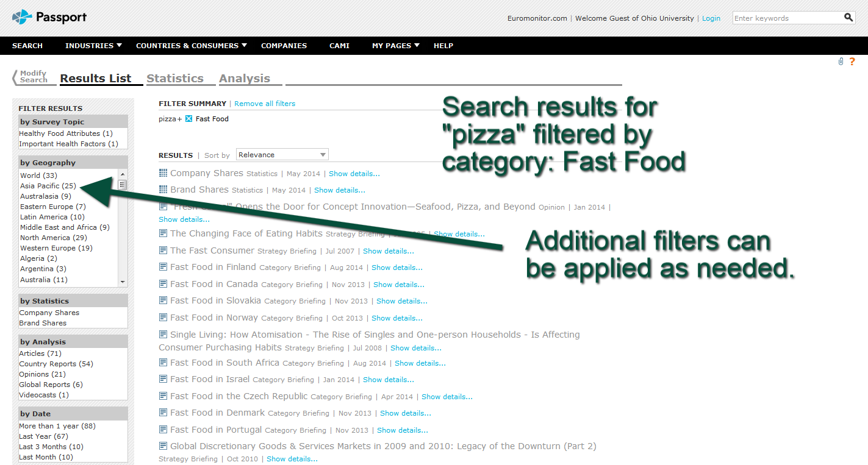Filter statistics by Company Shares

coord(49,313)
